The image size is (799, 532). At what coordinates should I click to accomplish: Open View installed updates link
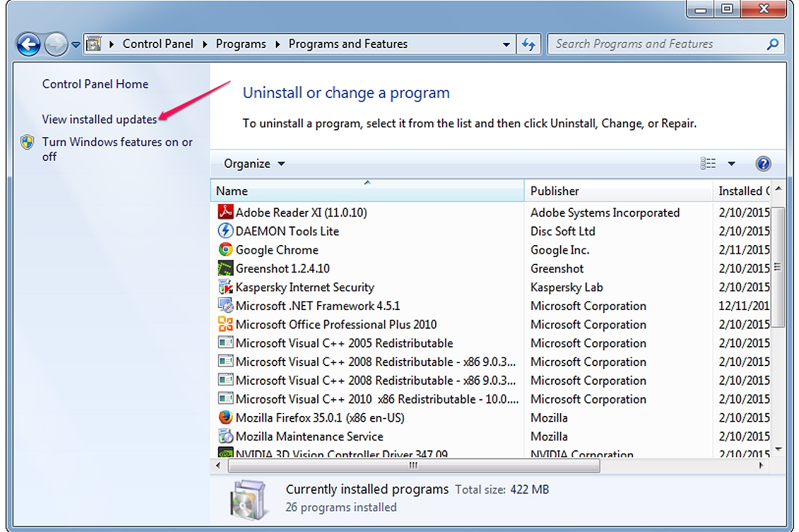[x=100, y=118]
